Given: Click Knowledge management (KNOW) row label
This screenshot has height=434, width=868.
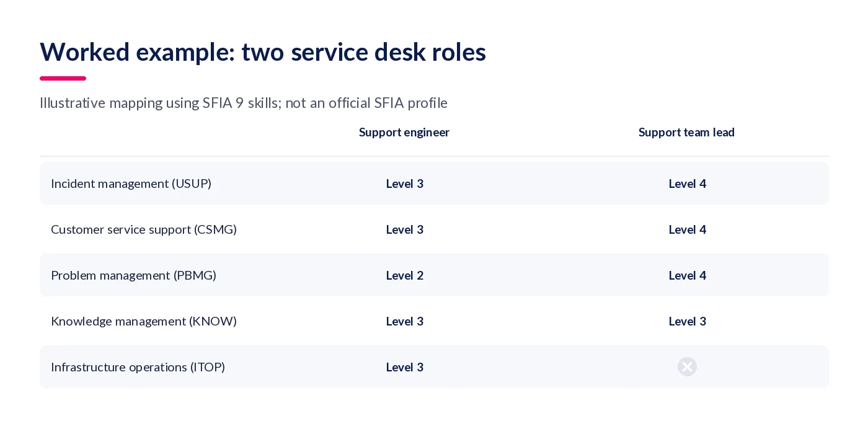Looking at the screenshot, I should [144, 321].
